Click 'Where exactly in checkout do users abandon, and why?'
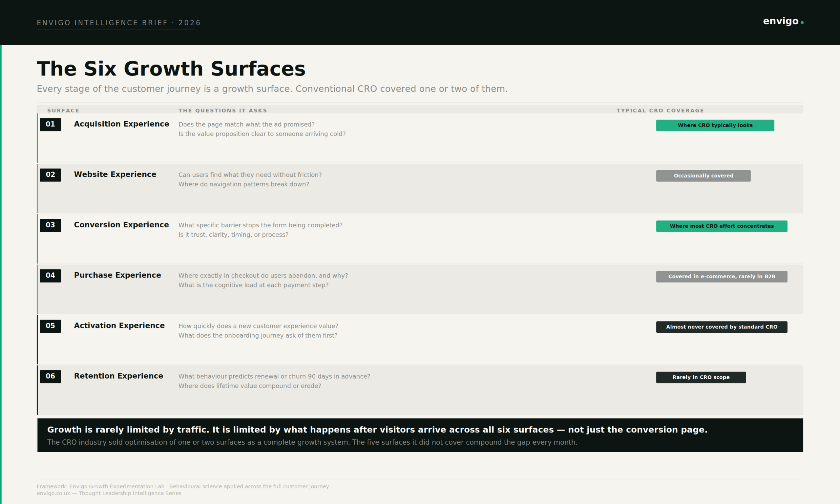This screenshot has height=504, width=840. (x=263, y=276)
